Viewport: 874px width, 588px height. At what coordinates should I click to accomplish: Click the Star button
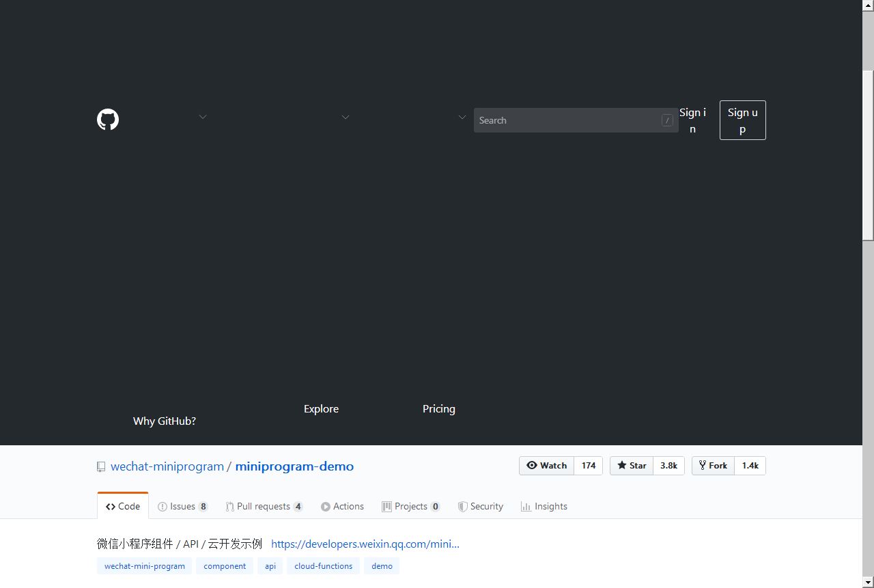click(632, 466)
